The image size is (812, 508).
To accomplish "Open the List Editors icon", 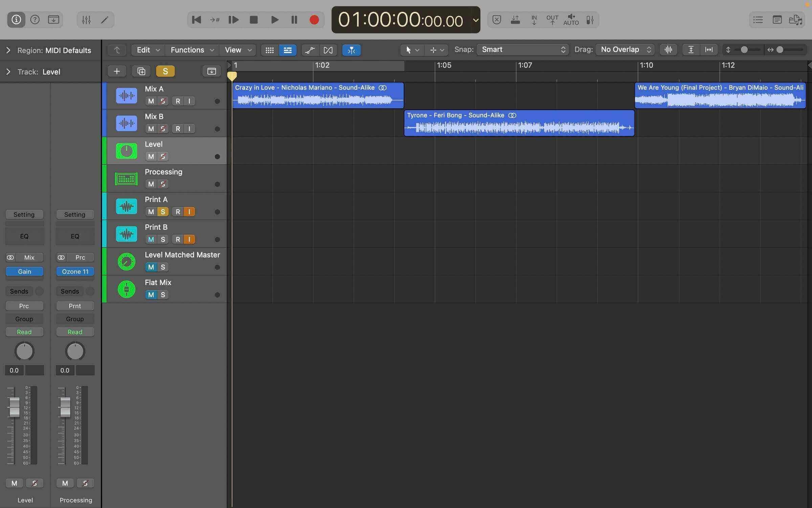I will 758,20.
